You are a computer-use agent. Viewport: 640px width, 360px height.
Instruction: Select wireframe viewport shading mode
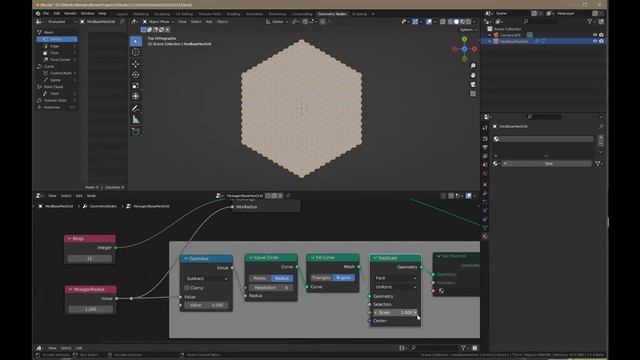click(450, 22)
